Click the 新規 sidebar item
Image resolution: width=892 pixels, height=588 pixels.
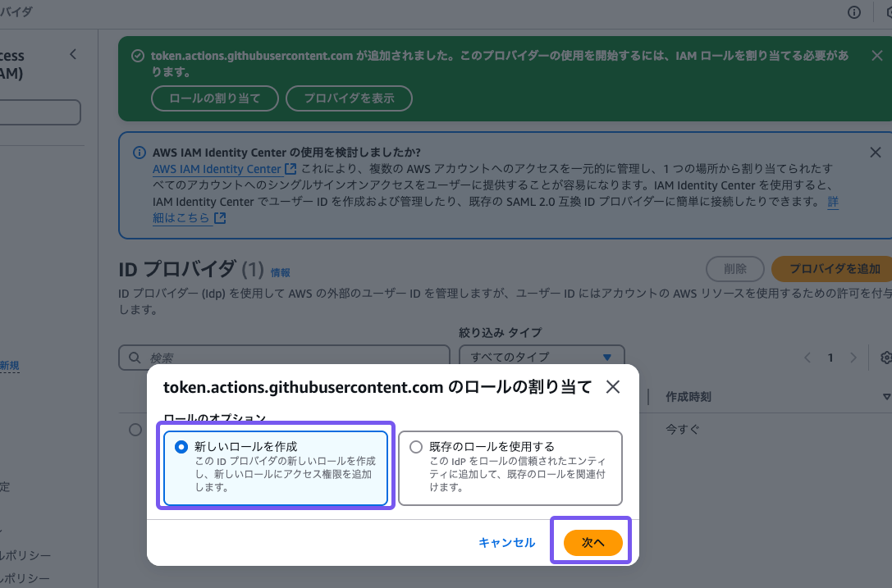tap(8, 365)
